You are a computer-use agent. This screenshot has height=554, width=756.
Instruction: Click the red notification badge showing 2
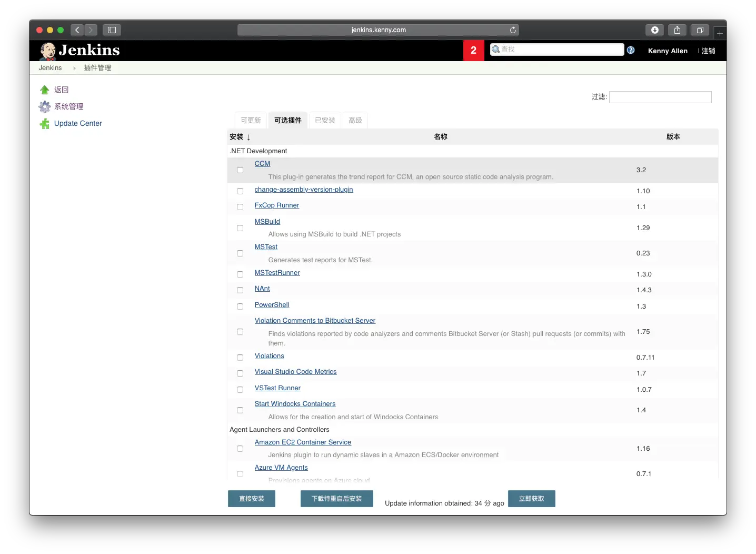coord(473,51)
